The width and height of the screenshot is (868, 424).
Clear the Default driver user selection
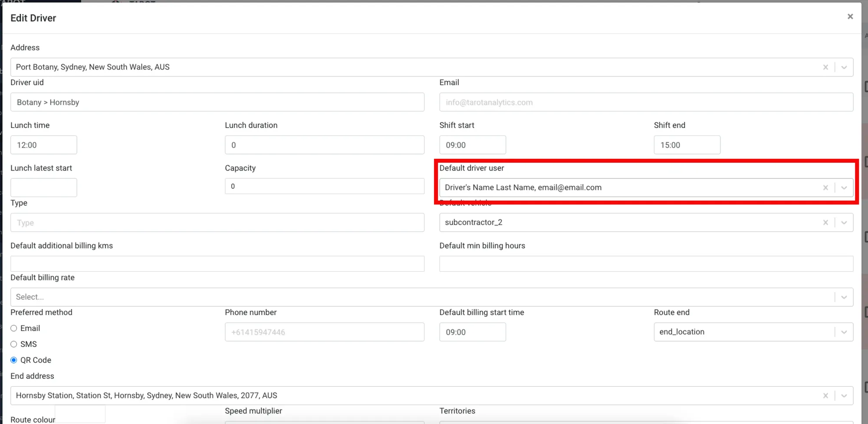click(x=825, y=187)
